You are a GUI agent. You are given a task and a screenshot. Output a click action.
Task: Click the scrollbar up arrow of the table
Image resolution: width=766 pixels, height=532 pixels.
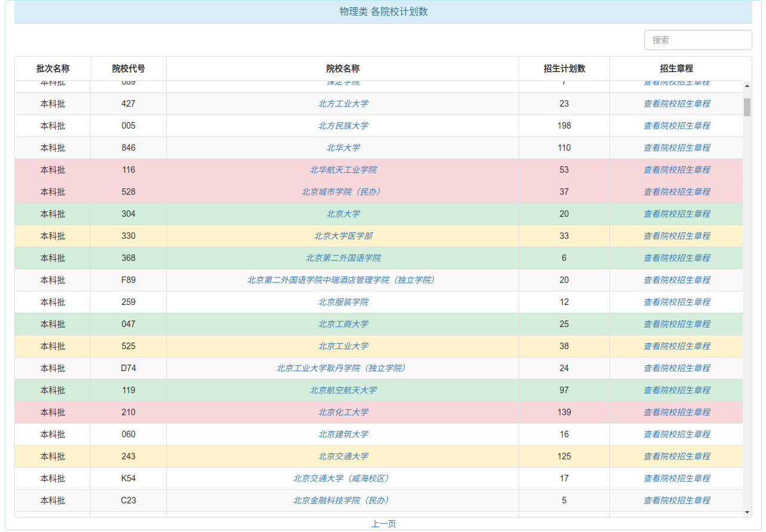747,86
